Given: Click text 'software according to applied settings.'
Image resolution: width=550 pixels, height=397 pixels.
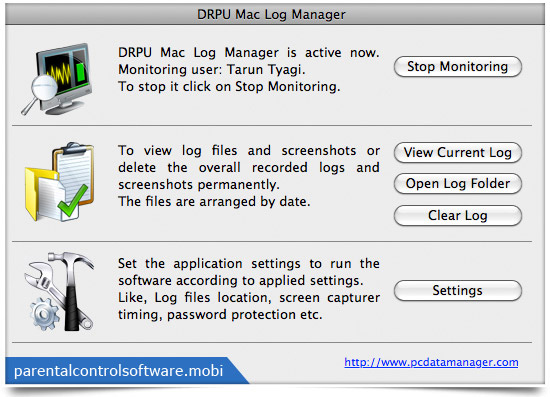Looking at the screenshot, I should coord(241,281).
